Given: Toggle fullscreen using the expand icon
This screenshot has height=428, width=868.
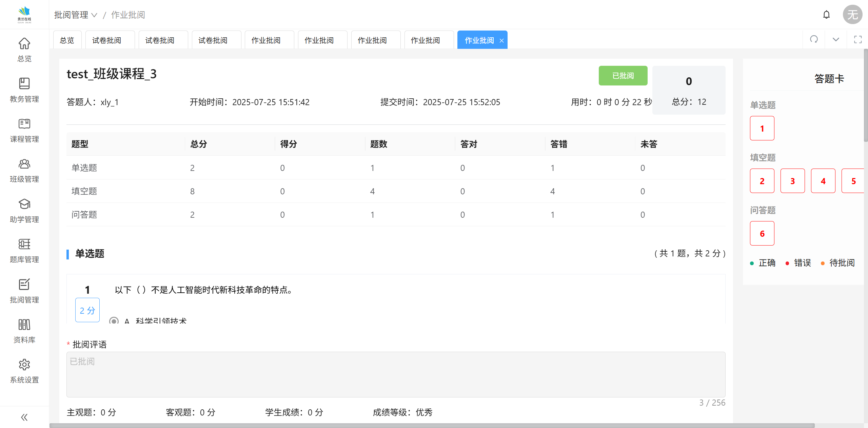Looking at the screenshot, I should pos(857,39).
